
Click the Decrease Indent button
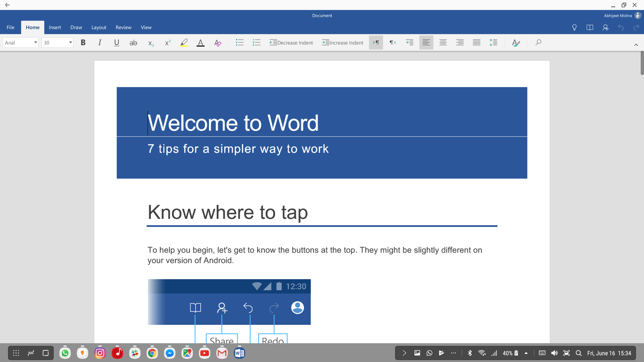(291, 43)
